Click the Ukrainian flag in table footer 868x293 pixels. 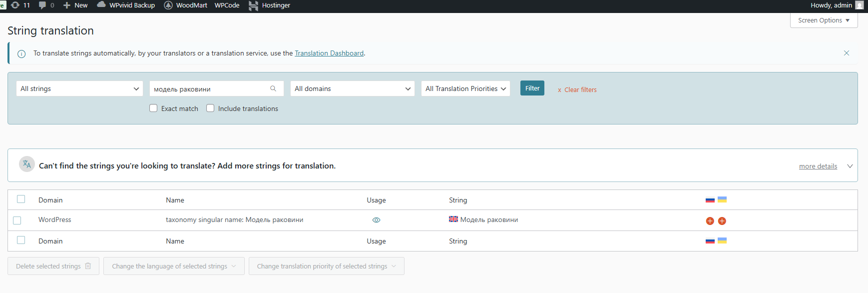pyautogui.click(x=722, y=240)
